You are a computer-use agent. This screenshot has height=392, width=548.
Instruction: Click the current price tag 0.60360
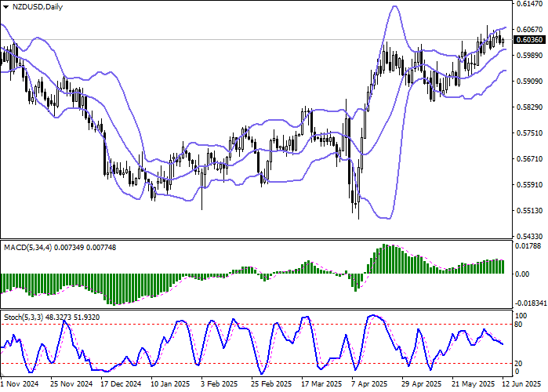tap(526, 39)
